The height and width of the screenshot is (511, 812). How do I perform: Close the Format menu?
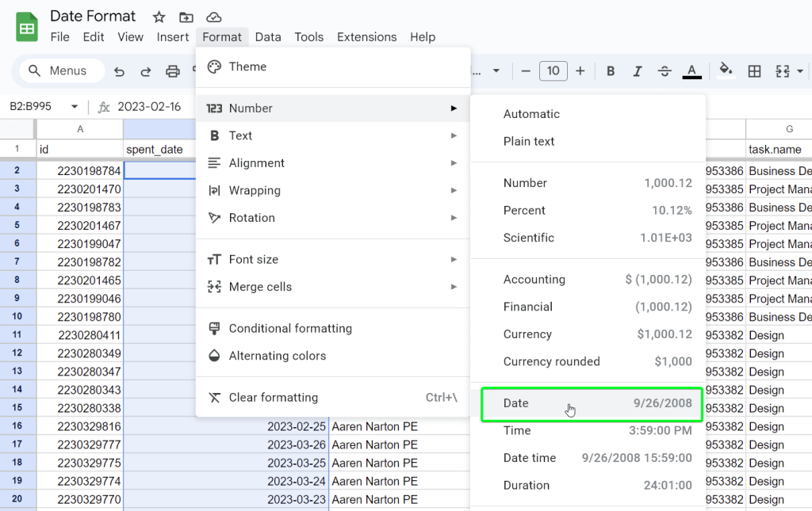[x=222, y=37]
